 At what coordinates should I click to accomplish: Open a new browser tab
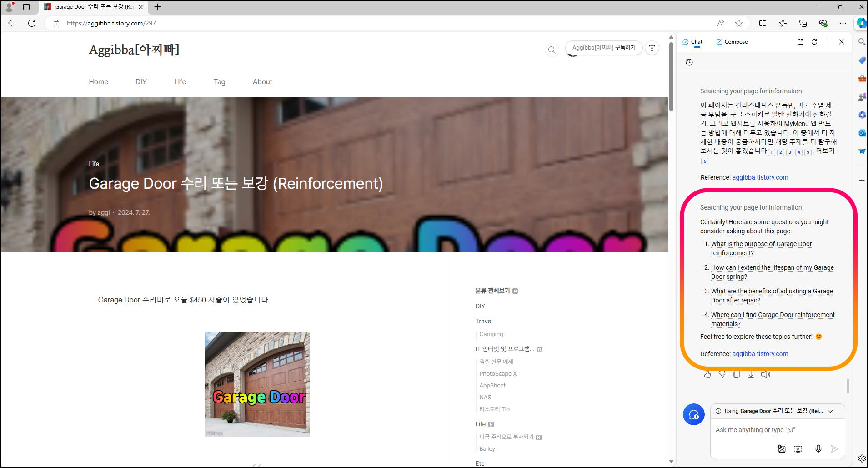(157, 7)
